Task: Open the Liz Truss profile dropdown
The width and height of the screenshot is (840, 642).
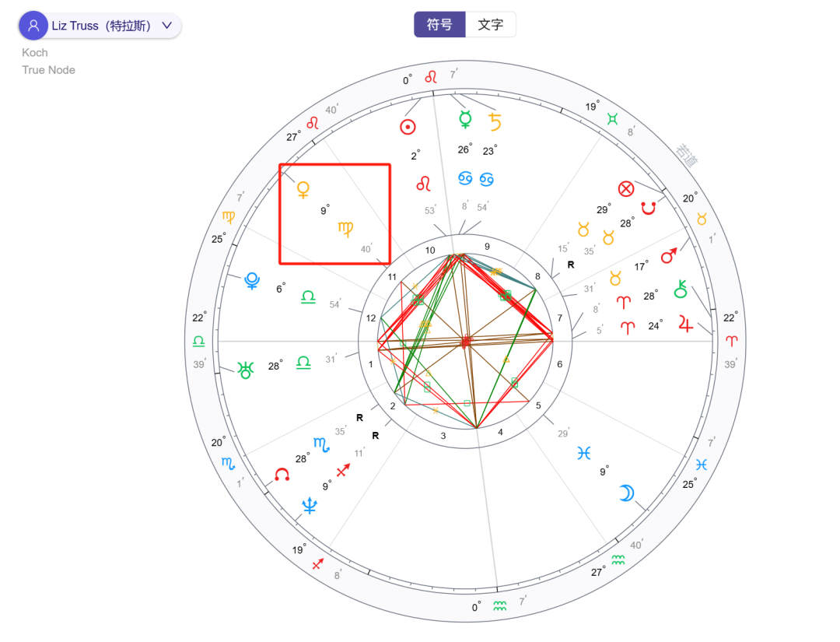Action: [166, 26]
